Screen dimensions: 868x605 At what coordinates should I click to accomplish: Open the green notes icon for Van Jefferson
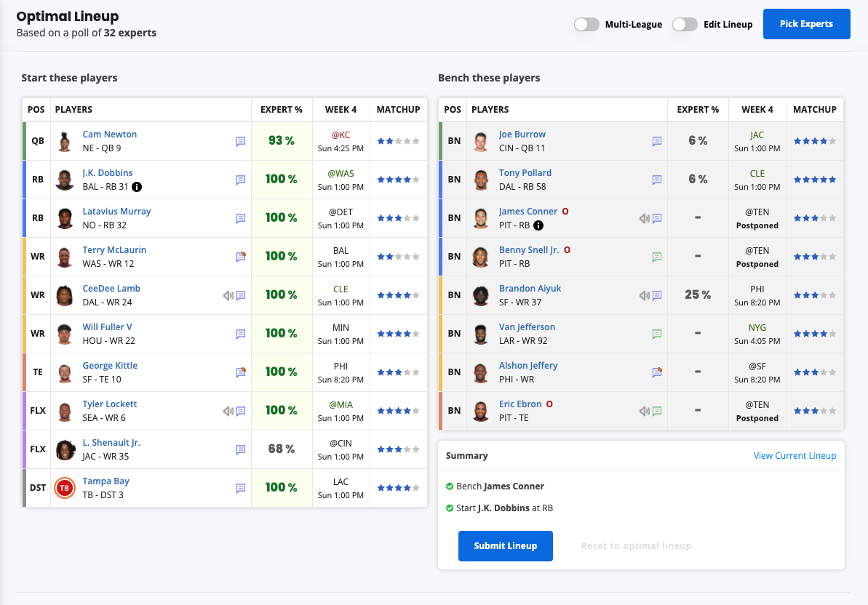[657, 334]
